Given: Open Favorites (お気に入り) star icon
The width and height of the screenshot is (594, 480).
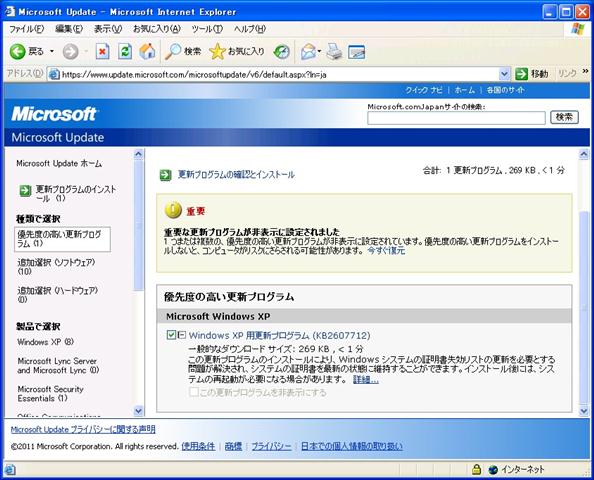Looking at the screenshot, I should pos(217,52).
